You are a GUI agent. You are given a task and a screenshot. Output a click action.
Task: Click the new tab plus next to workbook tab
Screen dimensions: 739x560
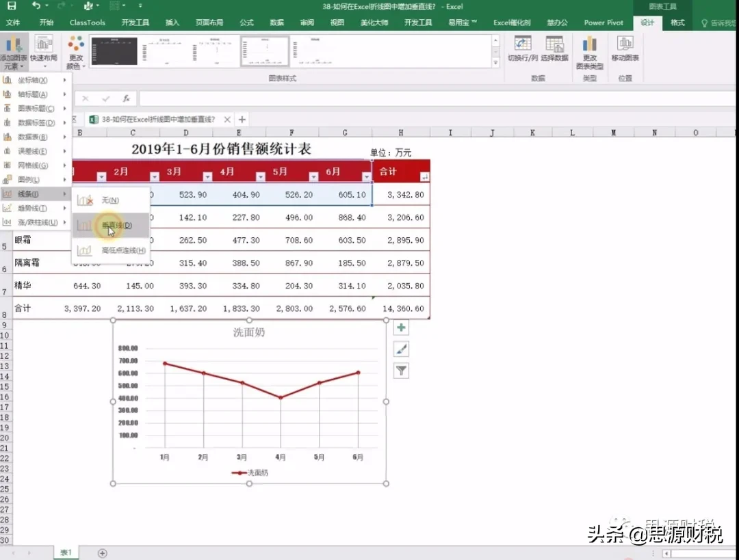pos(242,120)
